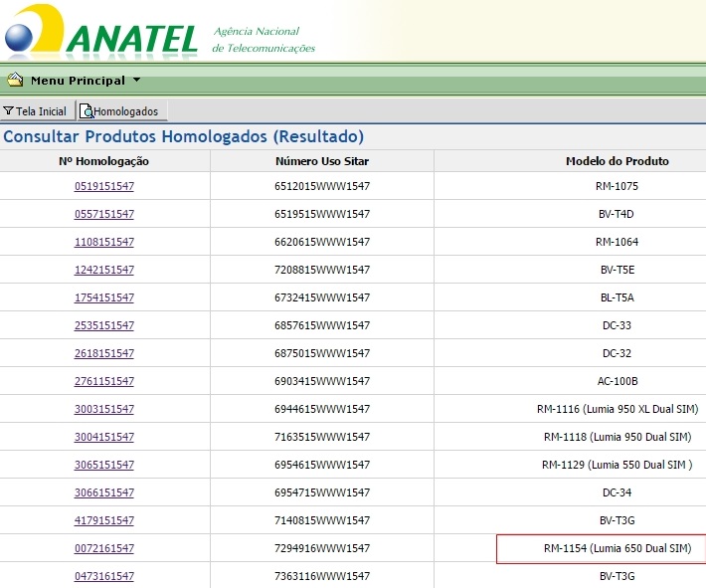This screenshot has height=588, width=706.
Task: Select Sitar number 6875015WWW1547
Action: (322, 353)
